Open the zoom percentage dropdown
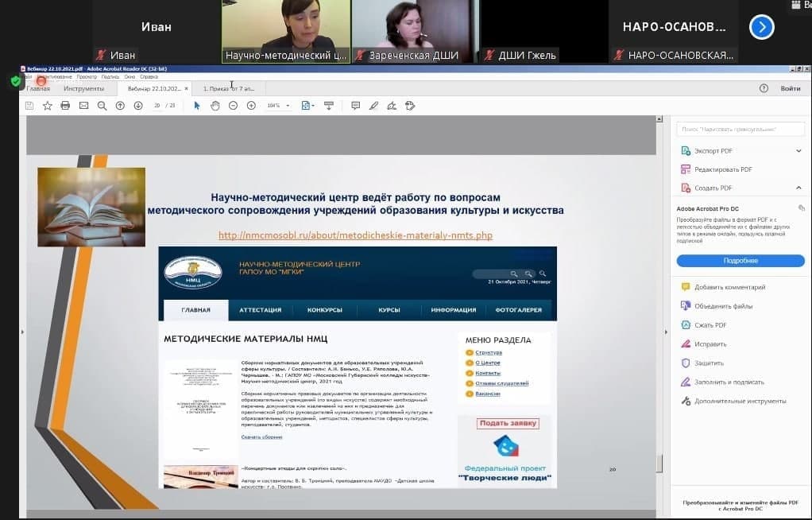The width and height of the screenshot is (812, 520). pos(288,106)
